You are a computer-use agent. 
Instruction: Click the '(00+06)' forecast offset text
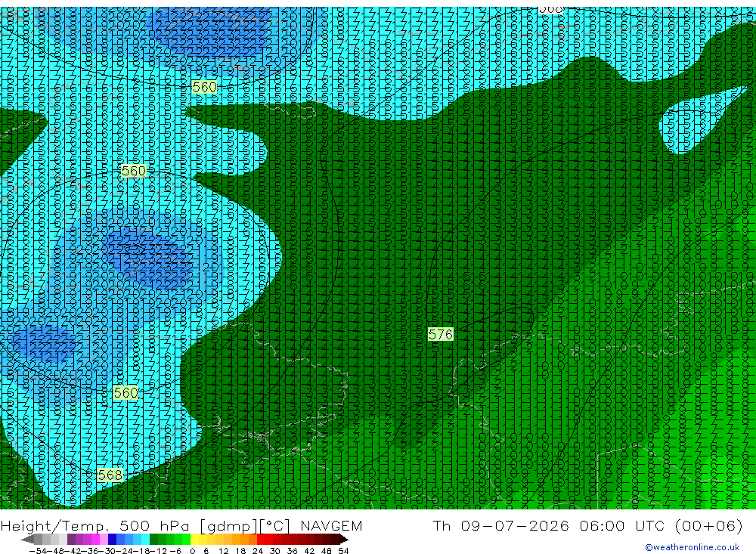pyautogui.click(x=708, y=525)
